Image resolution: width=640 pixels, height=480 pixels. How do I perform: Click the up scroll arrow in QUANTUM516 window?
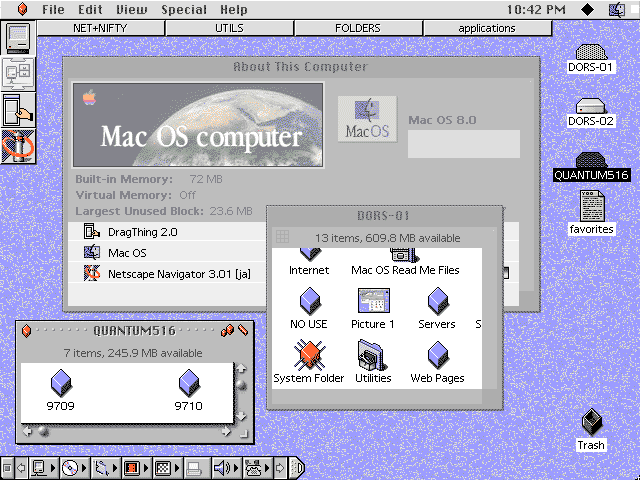coord(241,369)
